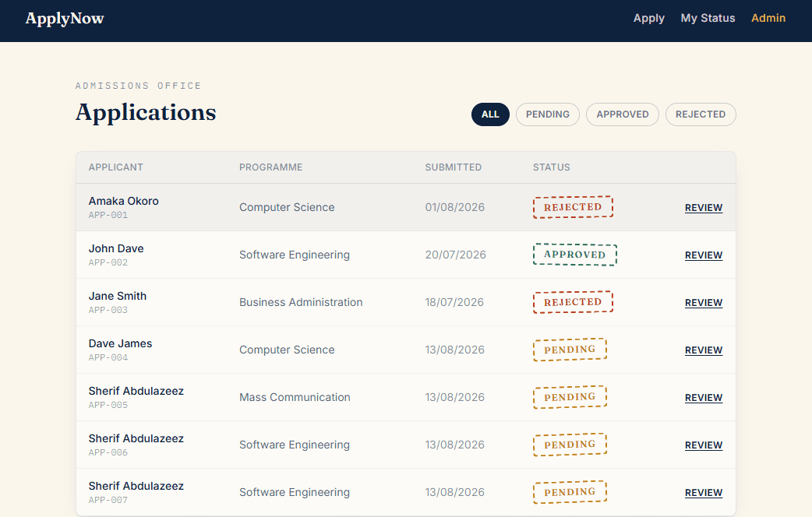Click the Business Administration programme cell
This screenshot has width=812, height=517.
(x=301, y=302)
